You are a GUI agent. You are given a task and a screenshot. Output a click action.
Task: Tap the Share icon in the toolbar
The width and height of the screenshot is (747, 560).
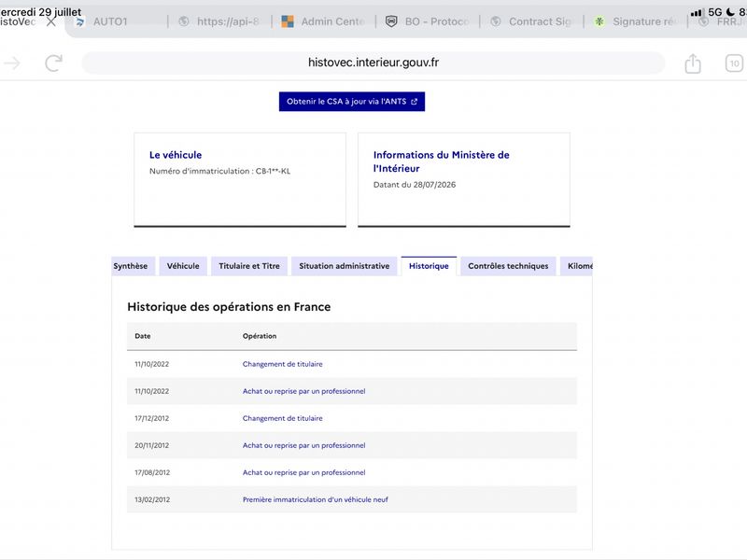tap(693, 63)
